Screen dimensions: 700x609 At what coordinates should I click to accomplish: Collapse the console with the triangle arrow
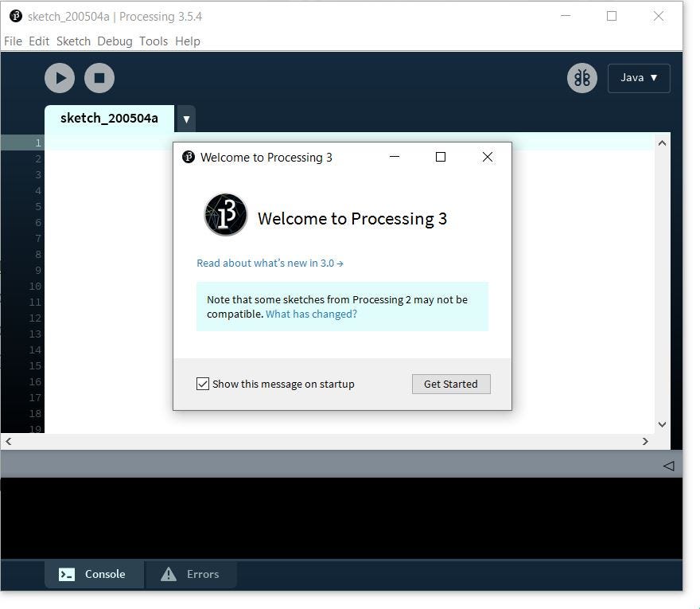(668, 466)
